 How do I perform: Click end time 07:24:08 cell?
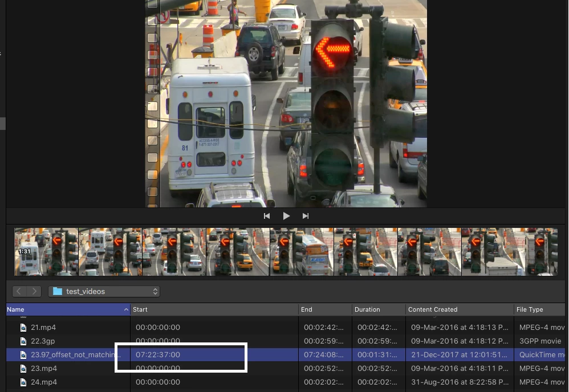coord(324,354)
